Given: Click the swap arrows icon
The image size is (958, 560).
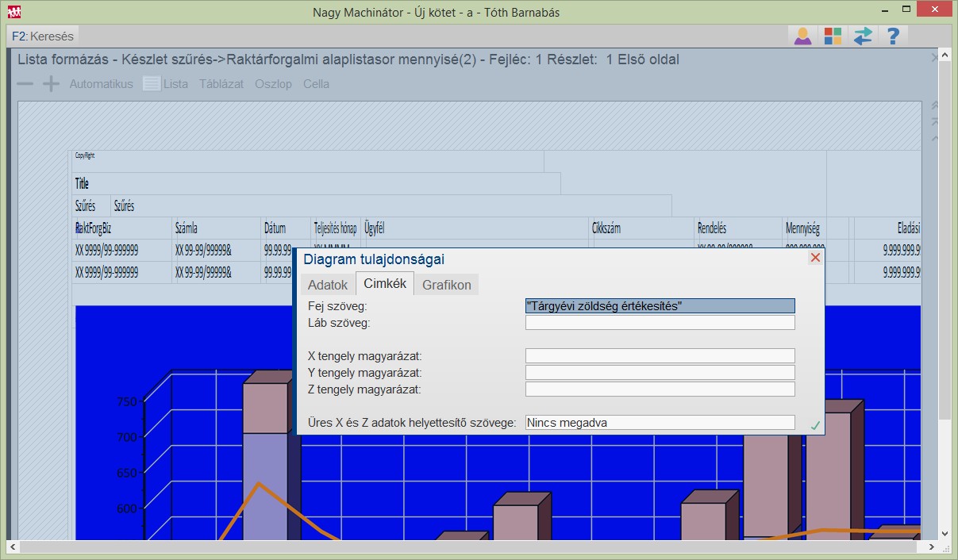Looking at the screenshot, I should coord(863,36).
